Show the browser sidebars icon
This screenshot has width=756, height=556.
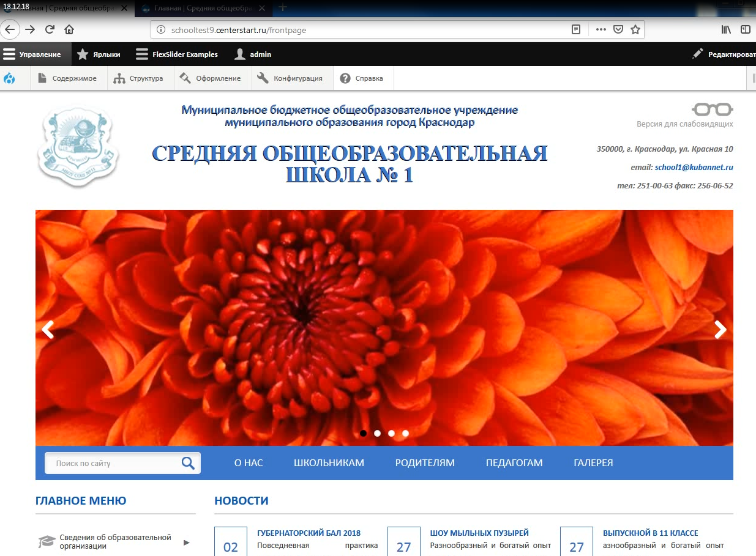tap(745, 29)
